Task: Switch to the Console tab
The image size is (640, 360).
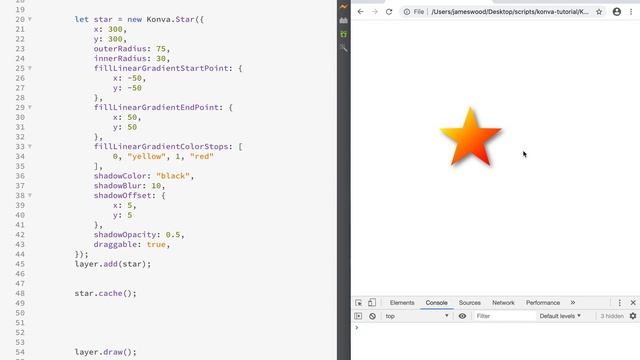Action: pos(437,303)
